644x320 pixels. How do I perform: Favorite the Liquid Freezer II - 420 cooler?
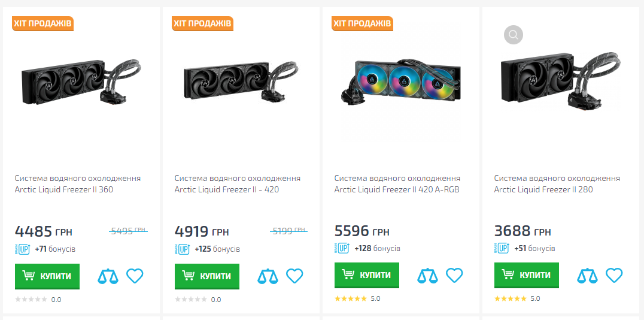295,276
